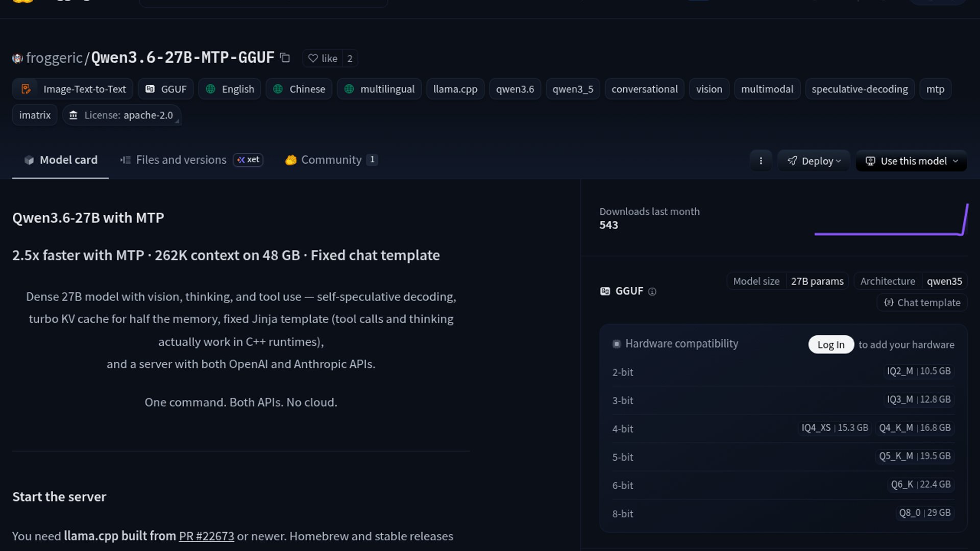The width and height of the screenshot is (980, 551).
Task: Click the 'Hardware compatibility' label
Action: pos(681,344)
